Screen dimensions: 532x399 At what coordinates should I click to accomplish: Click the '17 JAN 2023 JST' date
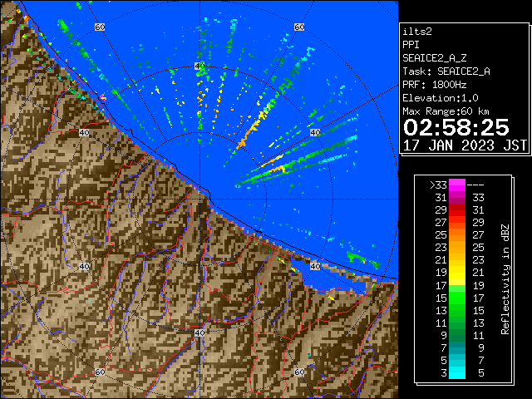465,145
